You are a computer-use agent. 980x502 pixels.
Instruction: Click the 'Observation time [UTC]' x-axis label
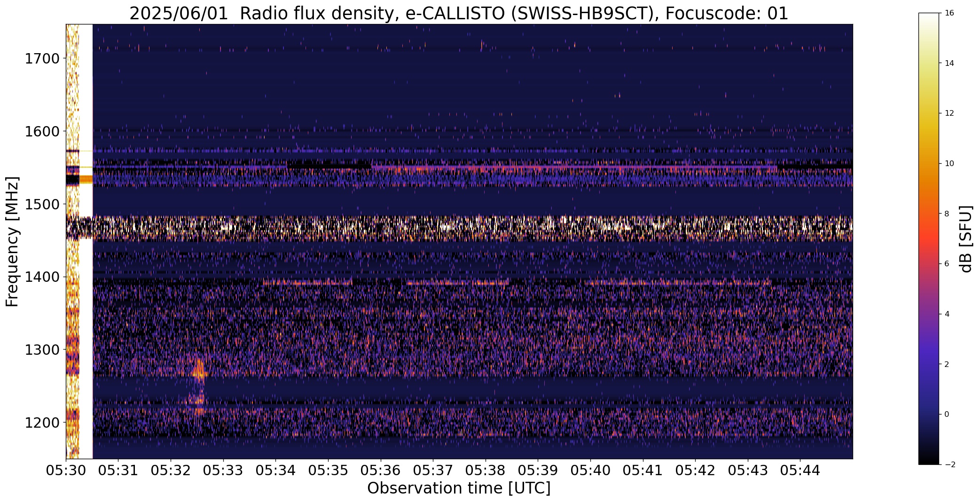(459, 488)
